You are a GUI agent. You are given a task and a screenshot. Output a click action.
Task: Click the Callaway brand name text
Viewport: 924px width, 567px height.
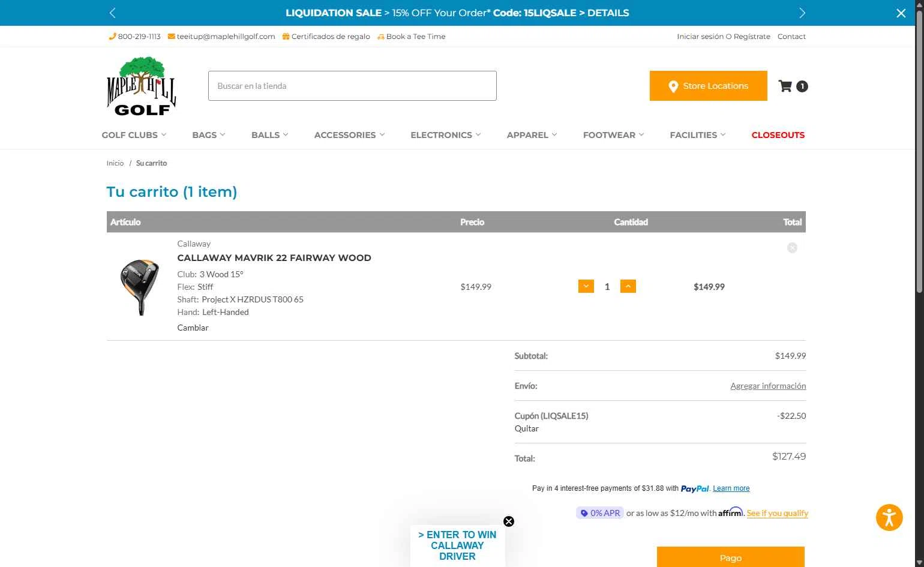(194, 244)
